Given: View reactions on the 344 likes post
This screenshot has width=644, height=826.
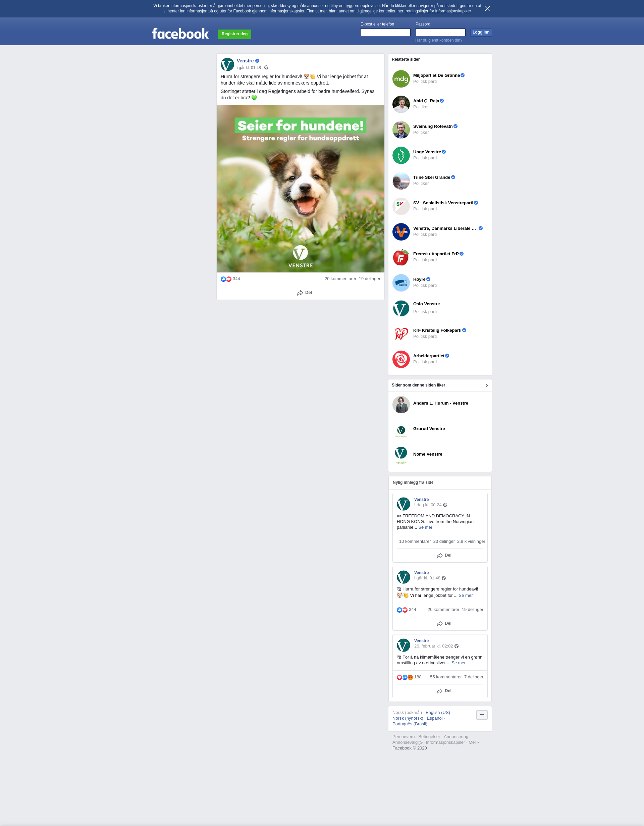Looking at the screenshot, I should tap(230, 279).
